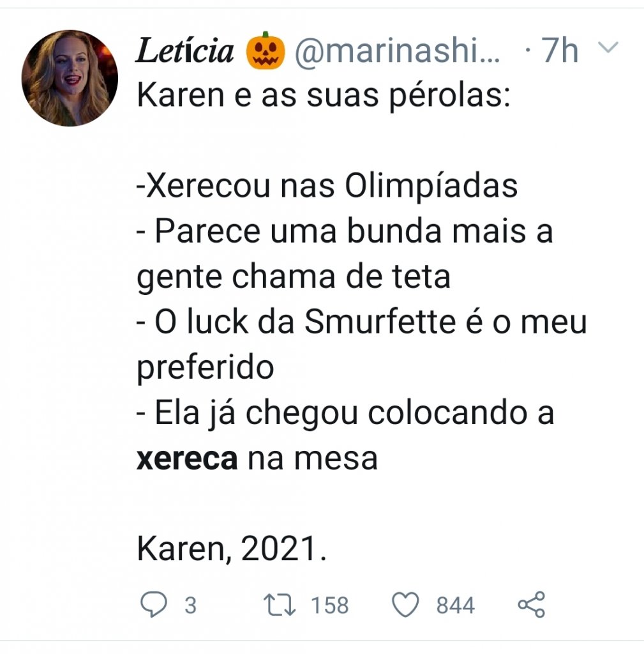The height and width of the screenshot is (654, 644).
Task: Click the 'Parece uma bunda' line
Action: [x=345, y=231]
